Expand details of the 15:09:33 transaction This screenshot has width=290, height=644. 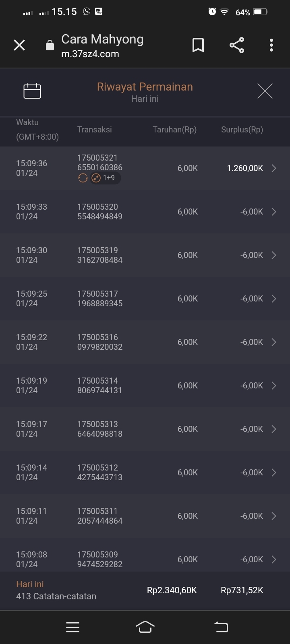coord(274,212)
